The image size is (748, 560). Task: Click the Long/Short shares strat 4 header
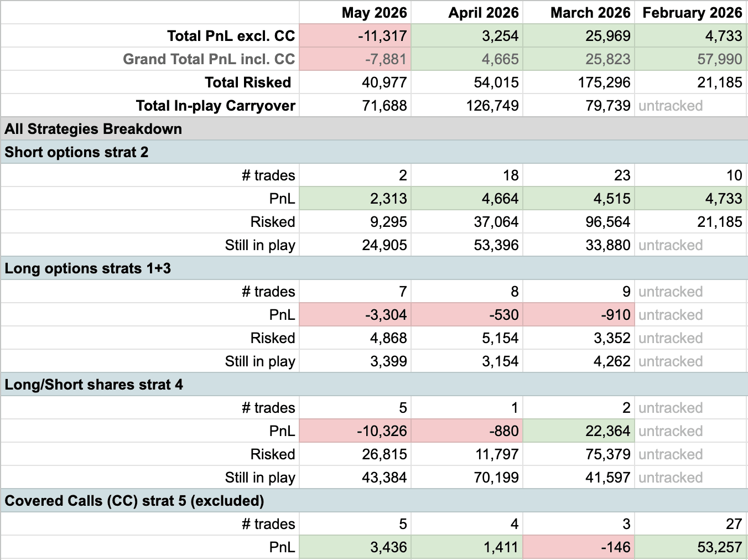[374, 384]
